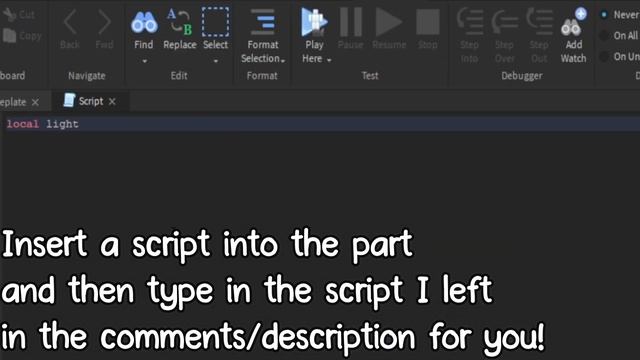Expand the Select dropdown arrow
This screenshot has height=360, width=640.
pos(216,61)
